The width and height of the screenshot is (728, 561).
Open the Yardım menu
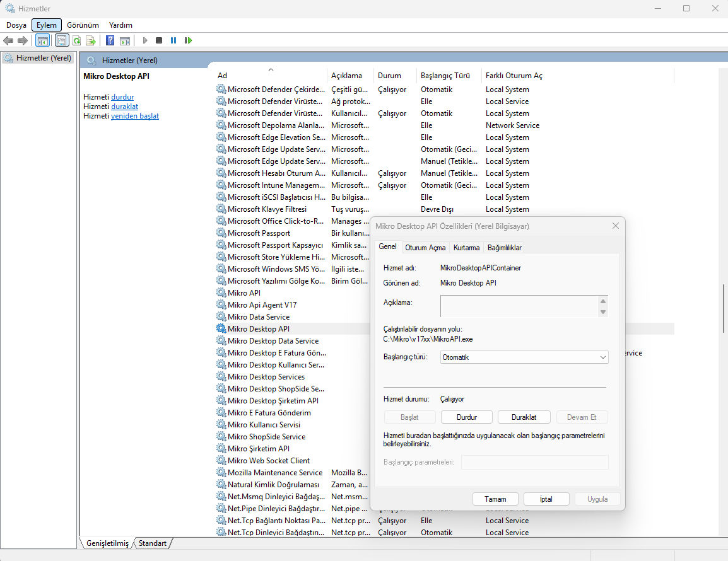(x=120, y=25)
